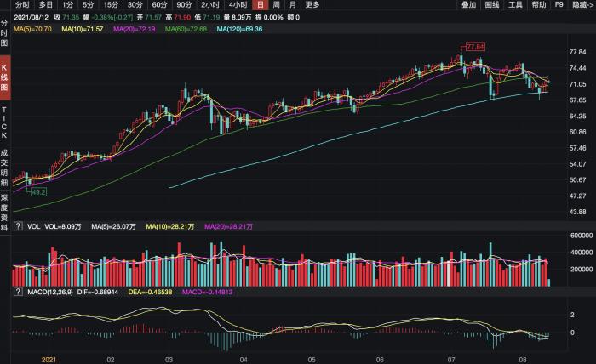
Task: Open the TICK sidebar tab
Action: [x=5, y=124]
